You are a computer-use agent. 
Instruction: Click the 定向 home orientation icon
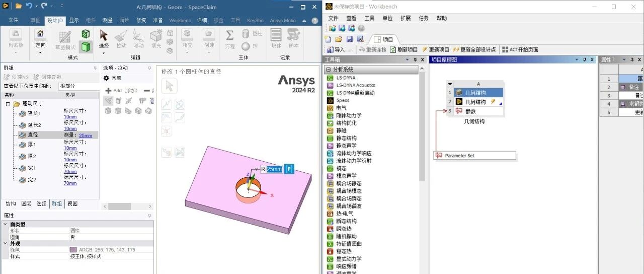pos(40,34)
